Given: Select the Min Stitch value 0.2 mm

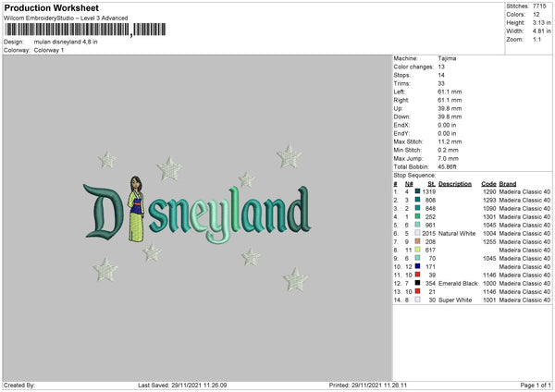Looking at the screenshot, I should (x=448, y=150).
